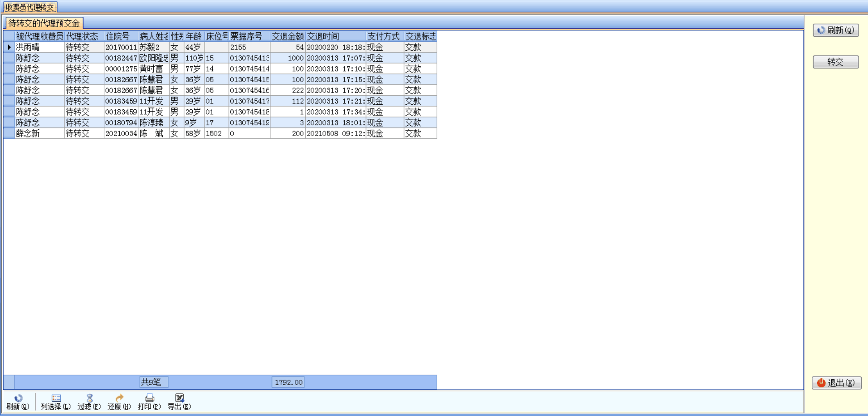Click the 过滤 filter icon
868x416 pixels.
pyautogui.click(x=89, y=402)
